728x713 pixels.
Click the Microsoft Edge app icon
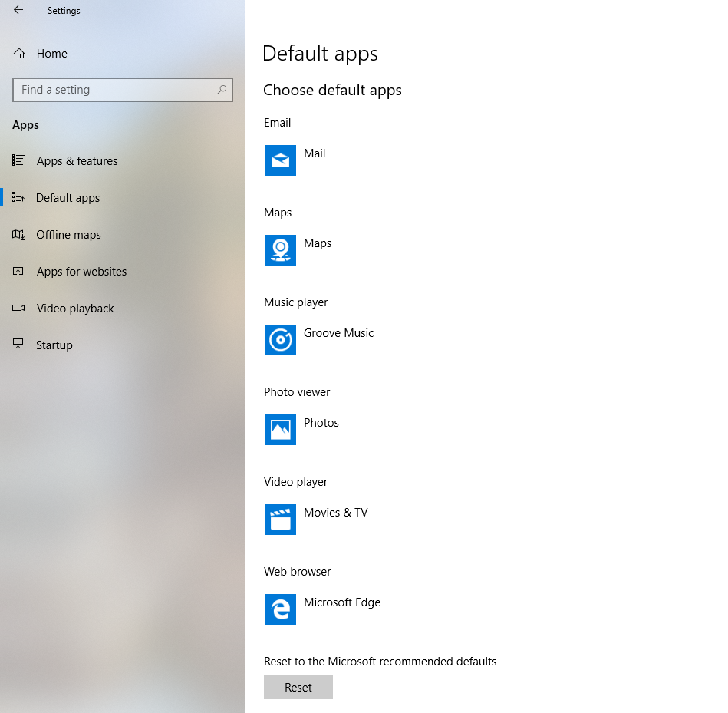pos(281,609)
